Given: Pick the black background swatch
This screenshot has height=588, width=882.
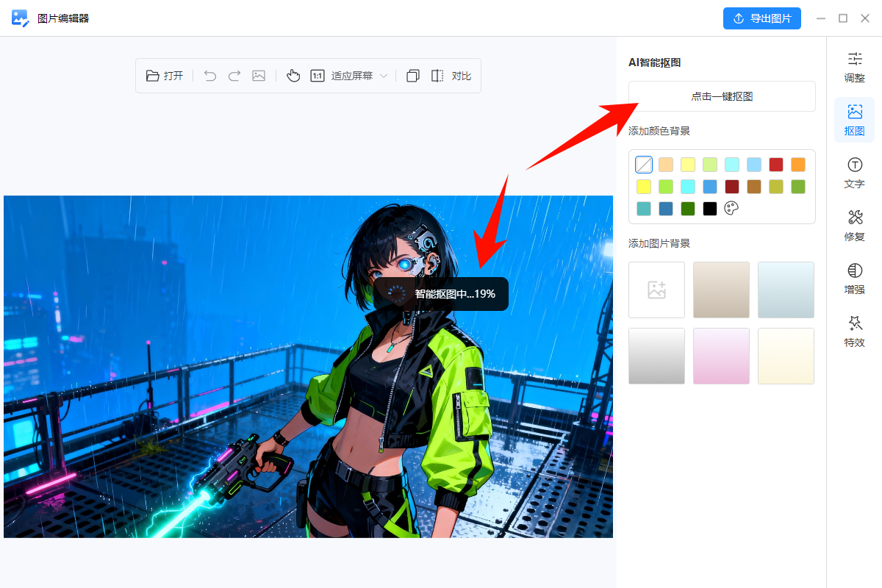Looking at the screenshot, I should [710, 209].
